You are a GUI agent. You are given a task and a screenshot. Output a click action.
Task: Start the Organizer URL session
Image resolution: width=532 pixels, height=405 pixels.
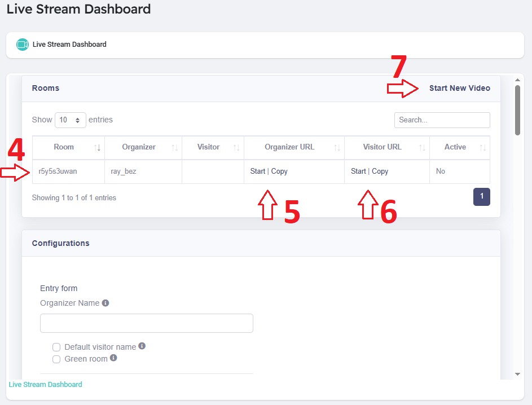coord(258,171)
